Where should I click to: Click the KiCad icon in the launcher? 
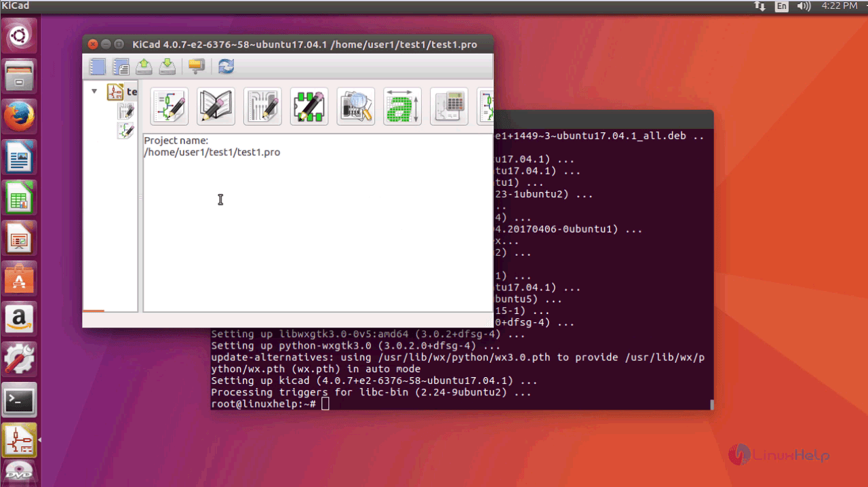pyautogui.click(x=20, y=440)
